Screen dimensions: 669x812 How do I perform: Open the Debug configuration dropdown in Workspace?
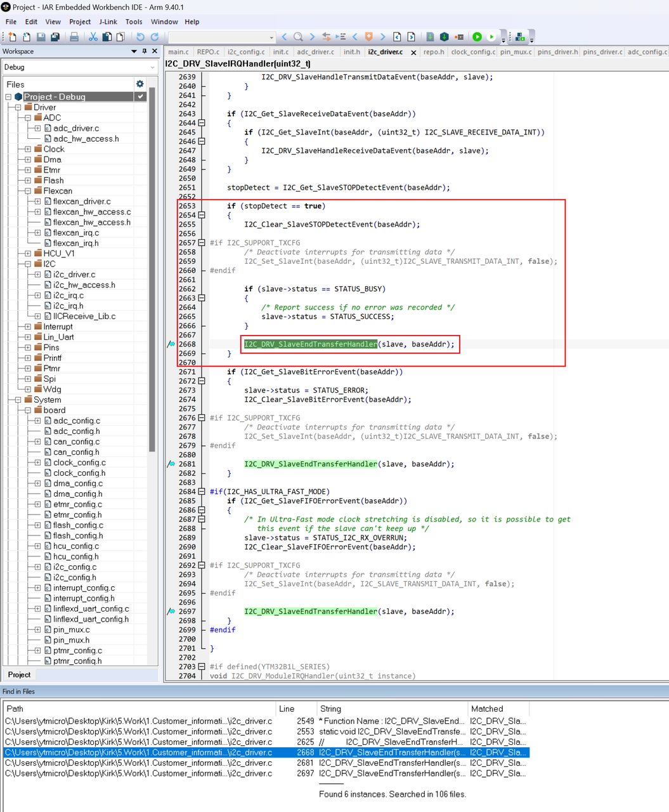point(152,67)
